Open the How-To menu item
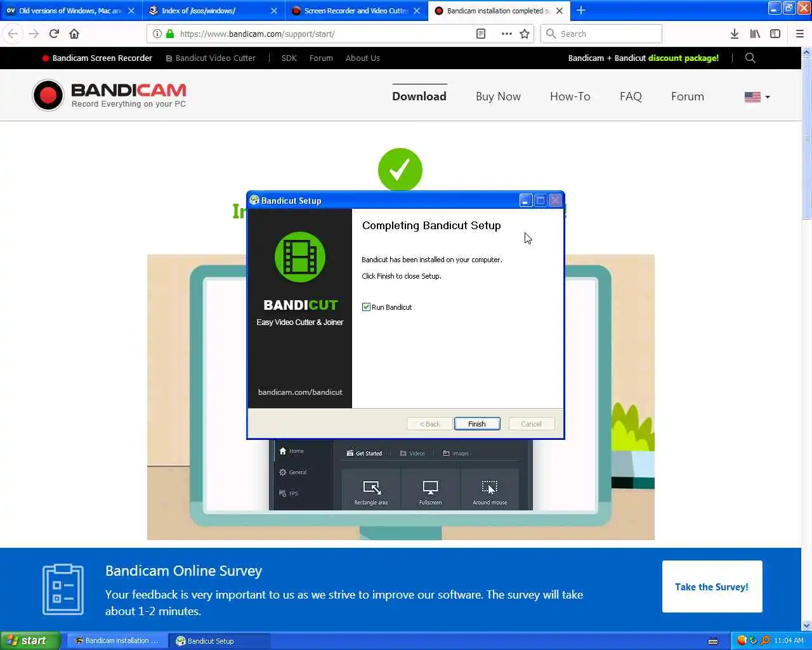 pos(570,96)
